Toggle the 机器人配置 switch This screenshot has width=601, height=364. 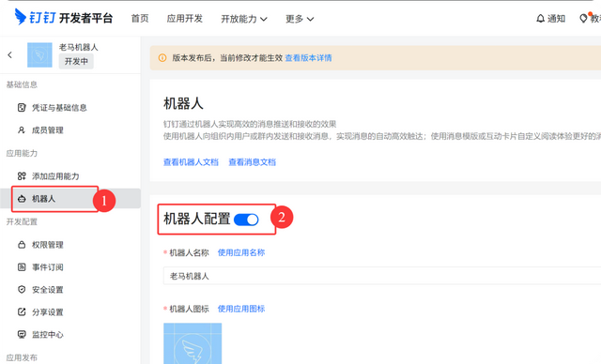[x=246, y=220]
